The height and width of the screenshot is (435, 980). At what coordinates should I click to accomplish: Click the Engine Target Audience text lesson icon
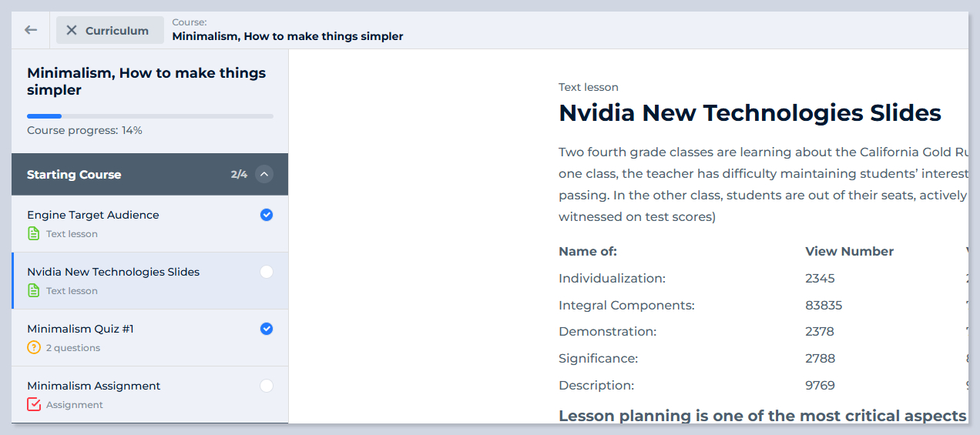point(33,233)
